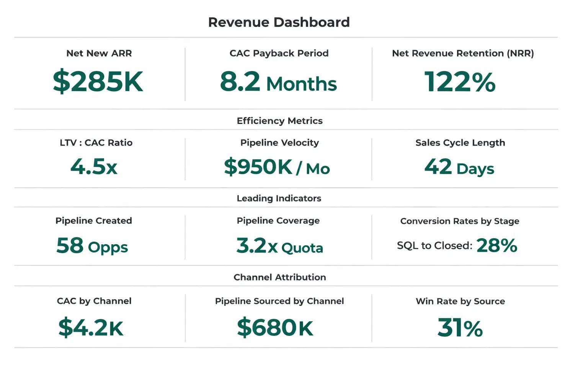The image size is (588, 392).
Task: Open the Efficiency Metrics section header
Action: (279, 121)
